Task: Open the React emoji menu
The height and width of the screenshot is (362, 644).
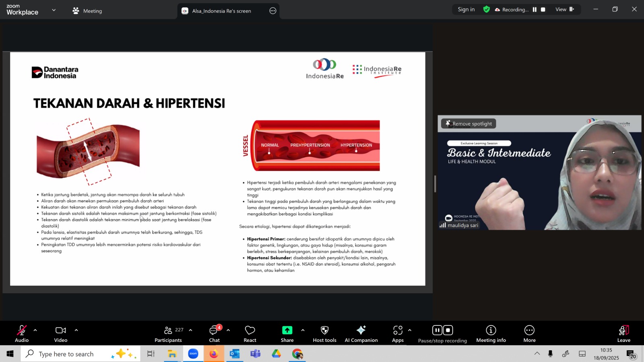Action: coord(250,334)
